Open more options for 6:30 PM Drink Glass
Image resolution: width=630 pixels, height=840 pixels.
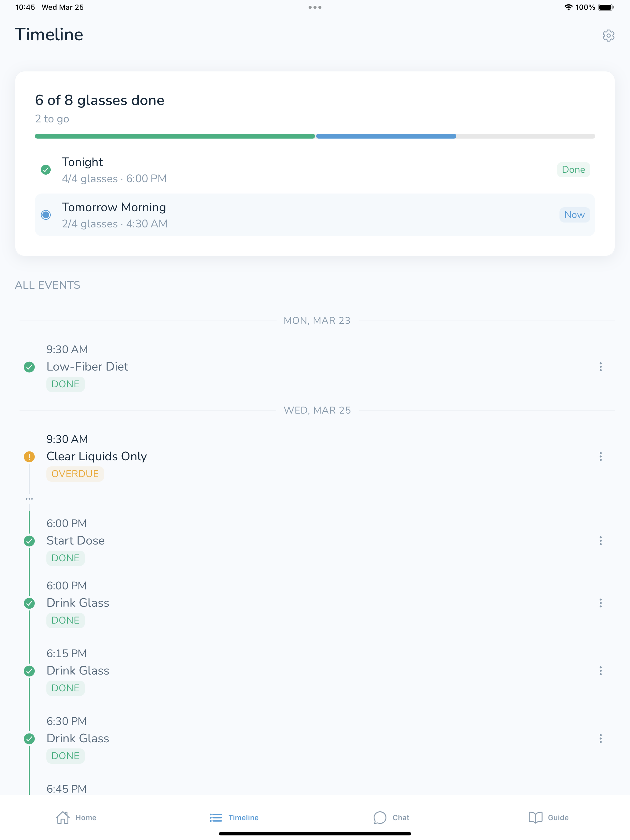600,739
